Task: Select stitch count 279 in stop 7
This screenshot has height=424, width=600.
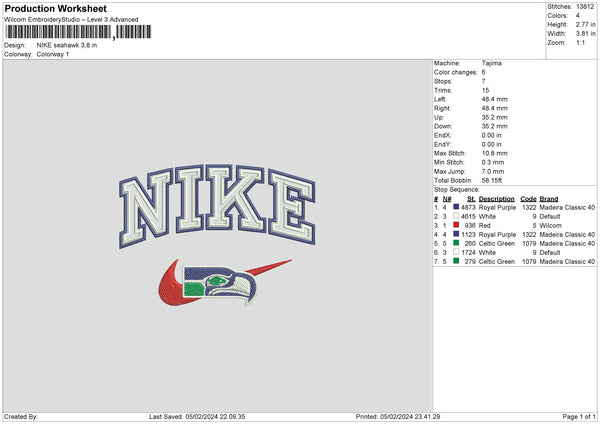Action: (x=470, y=262)
